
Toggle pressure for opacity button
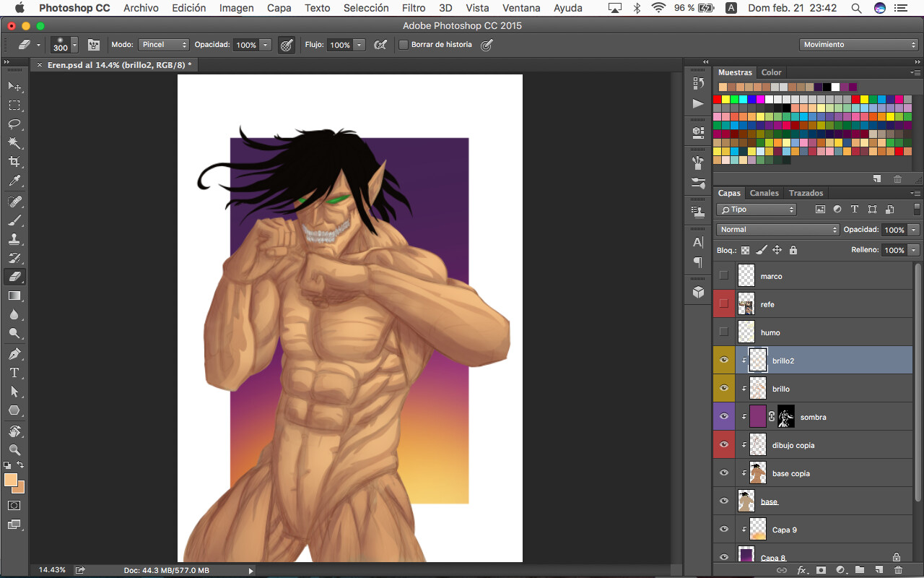tap(287, 45)
